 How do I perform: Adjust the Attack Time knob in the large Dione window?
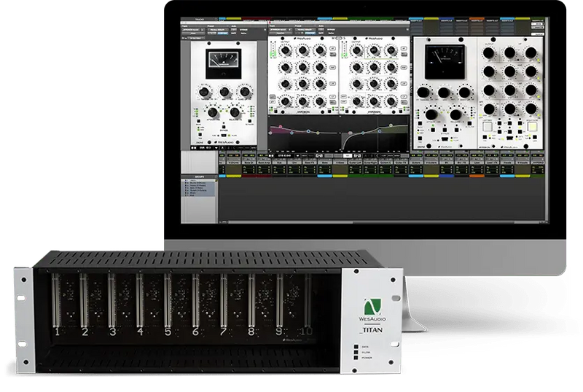431,114
